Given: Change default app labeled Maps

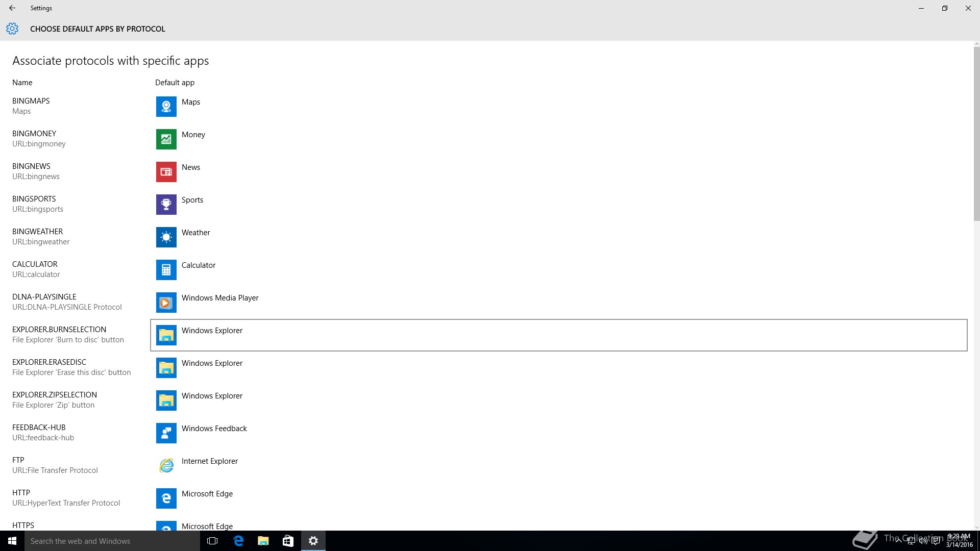Looking at the screenshot, I should tap(559, 107).
